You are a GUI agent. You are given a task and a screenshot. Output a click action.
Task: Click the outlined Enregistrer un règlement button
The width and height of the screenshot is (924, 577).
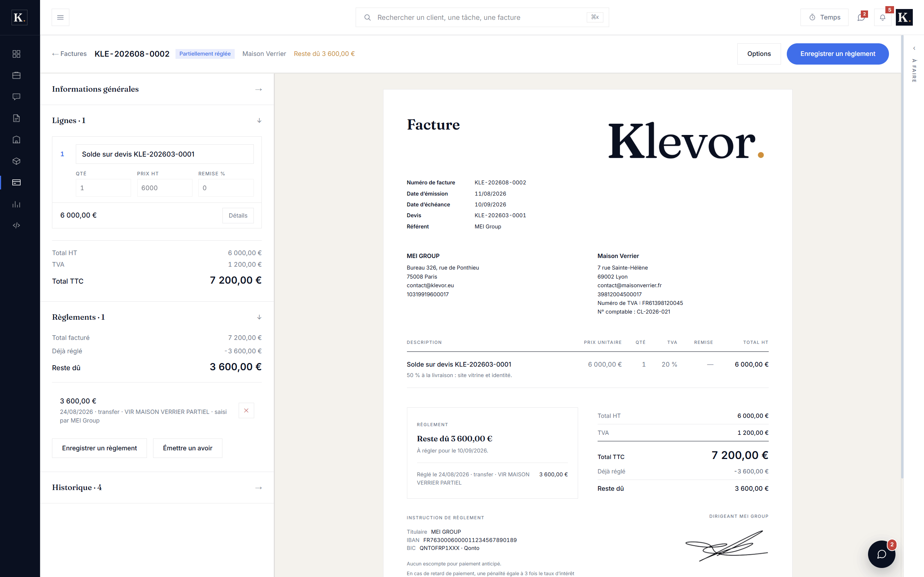[99, 448]
